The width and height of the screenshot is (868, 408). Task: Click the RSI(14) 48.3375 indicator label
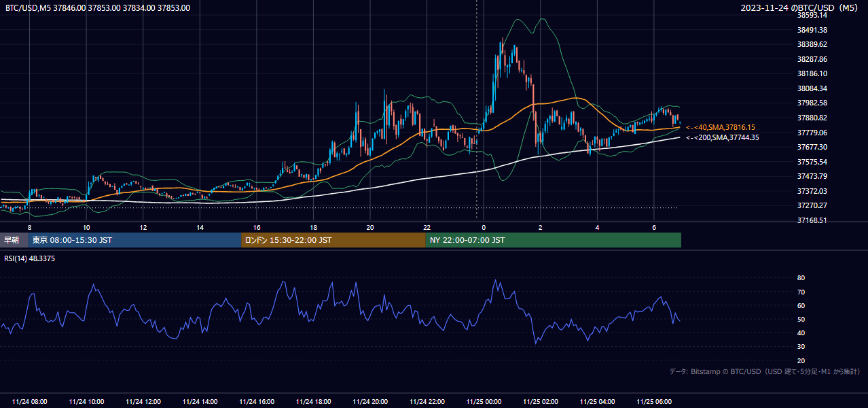coord(30,258)
